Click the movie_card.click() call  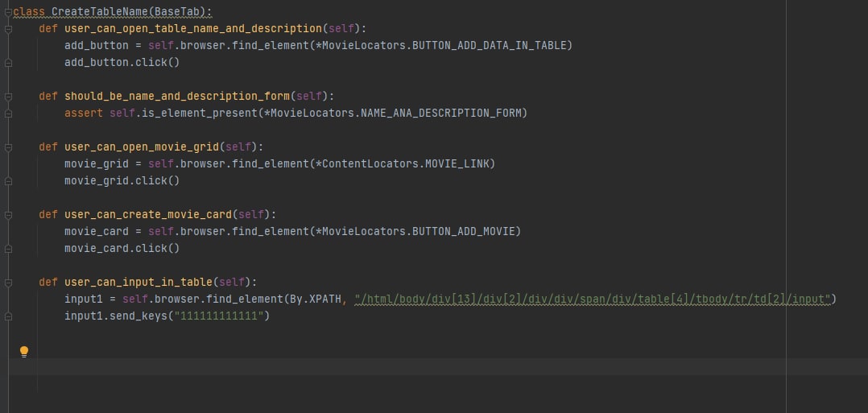(x=122, y=248)
